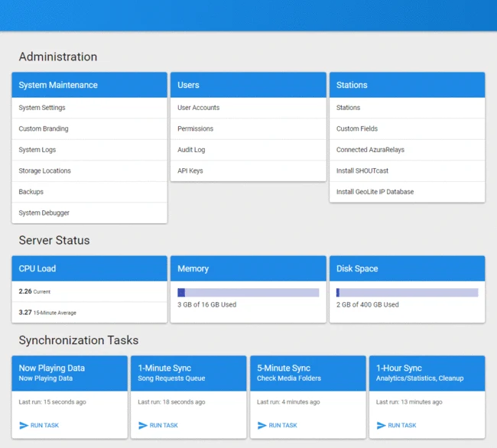Open Custom Fields page
497x448 pixels.
pyautogui.click(x=408, y=128)
